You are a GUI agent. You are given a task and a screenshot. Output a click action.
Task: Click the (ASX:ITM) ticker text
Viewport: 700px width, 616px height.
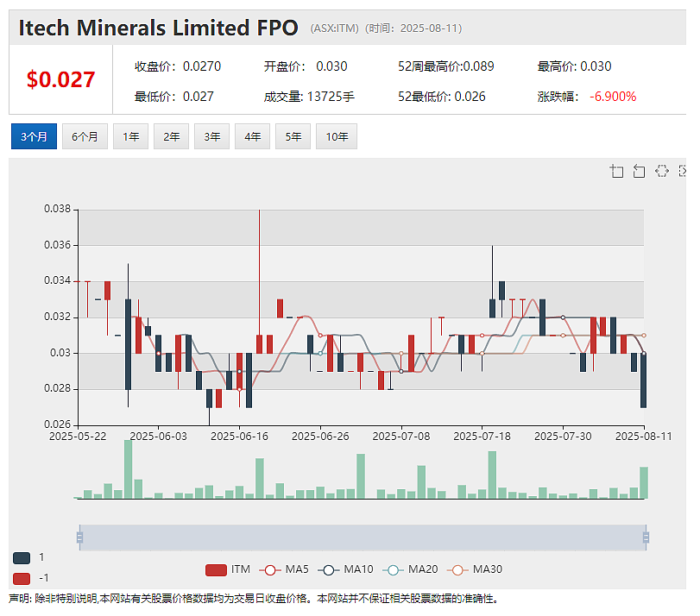335,28
